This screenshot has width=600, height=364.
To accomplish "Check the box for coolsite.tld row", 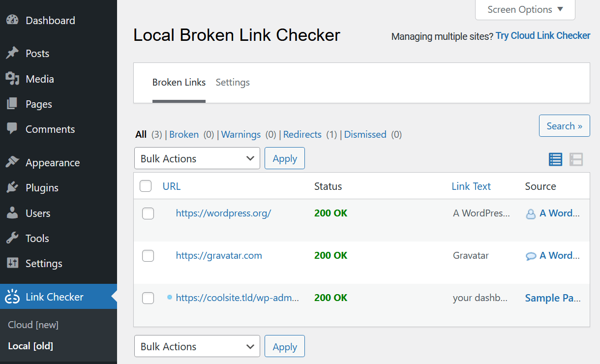I will tap(148, 298).
